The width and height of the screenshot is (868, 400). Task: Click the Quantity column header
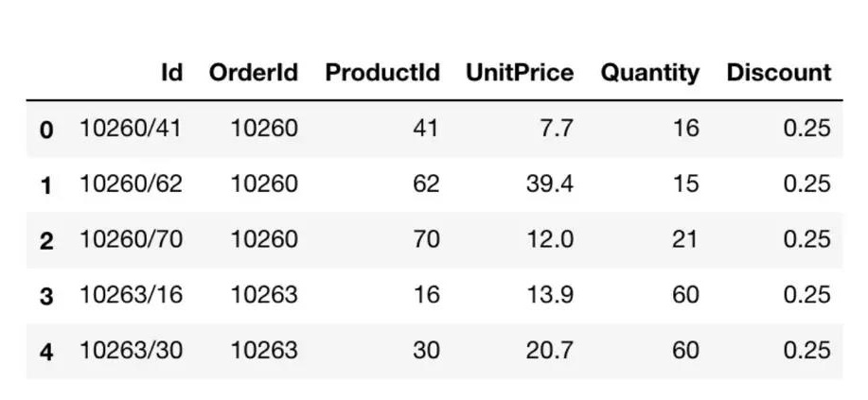[650, 74]
